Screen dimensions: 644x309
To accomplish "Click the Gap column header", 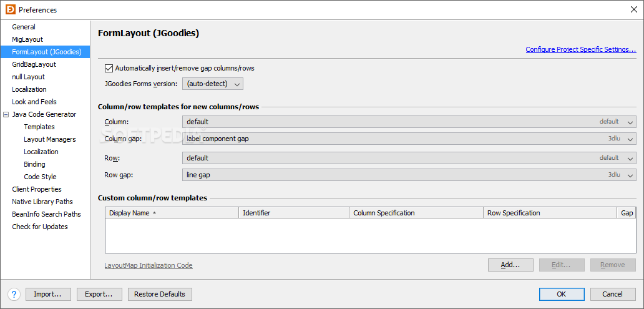I will [627, 213].
